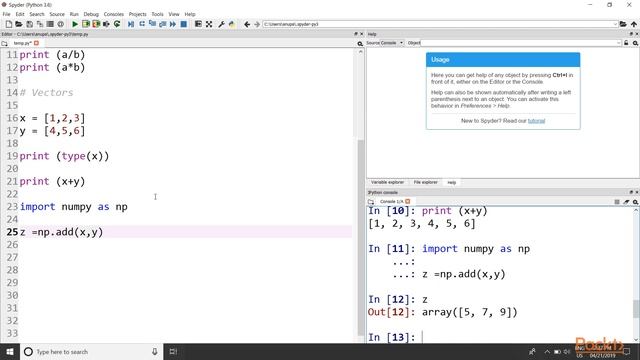Save all open files

tap(40, 24)
